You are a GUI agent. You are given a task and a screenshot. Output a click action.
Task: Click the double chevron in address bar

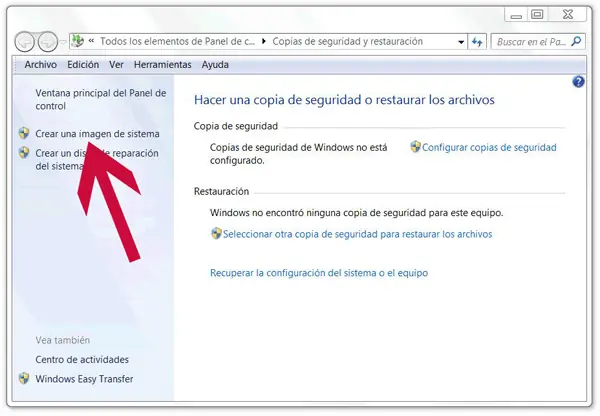click(x=91, y=41)
